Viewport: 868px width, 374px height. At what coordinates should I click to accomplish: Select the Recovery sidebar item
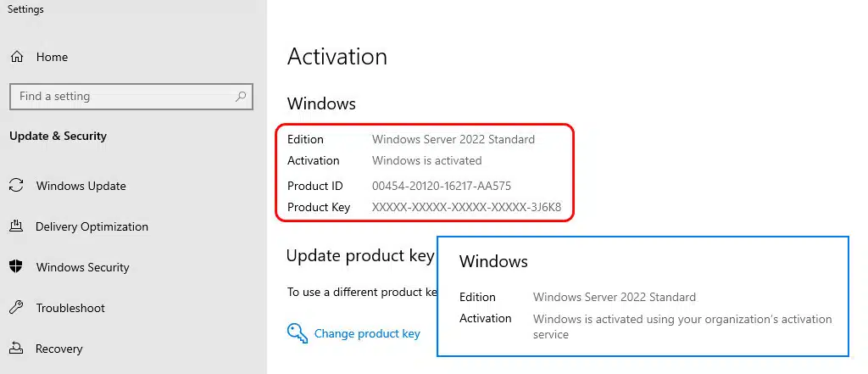click(59, 349)
